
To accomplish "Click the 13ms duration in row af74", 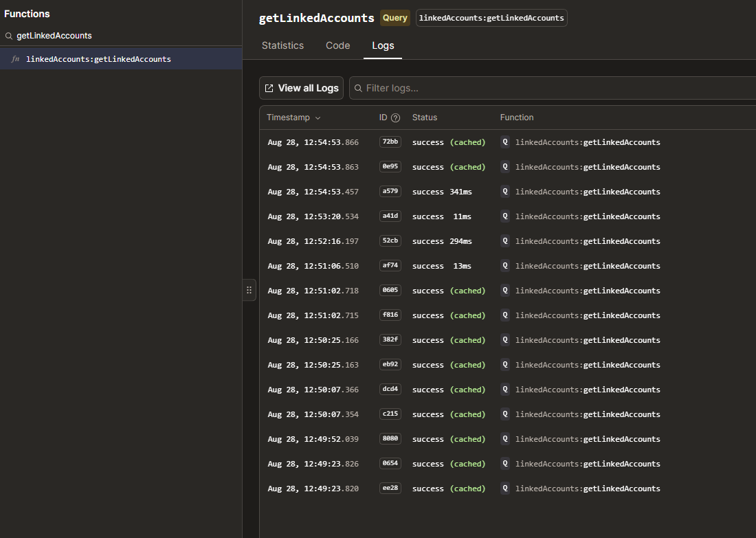I will click(462, 266).
